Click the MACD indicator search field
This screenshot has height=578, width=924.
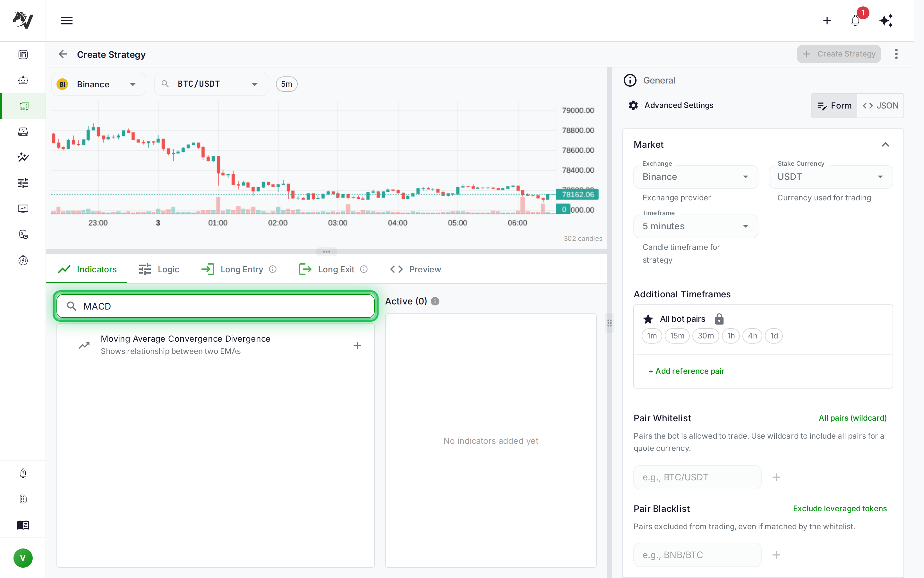215,306
